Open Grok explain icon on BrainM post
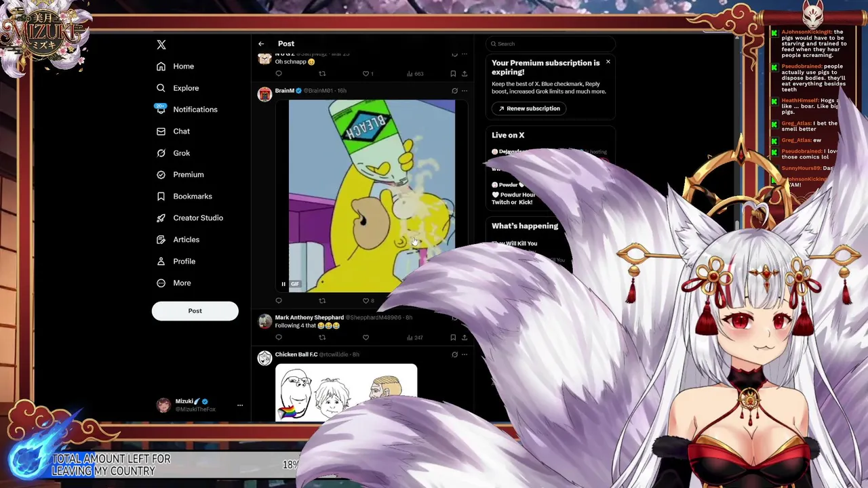 click(454, 91)
